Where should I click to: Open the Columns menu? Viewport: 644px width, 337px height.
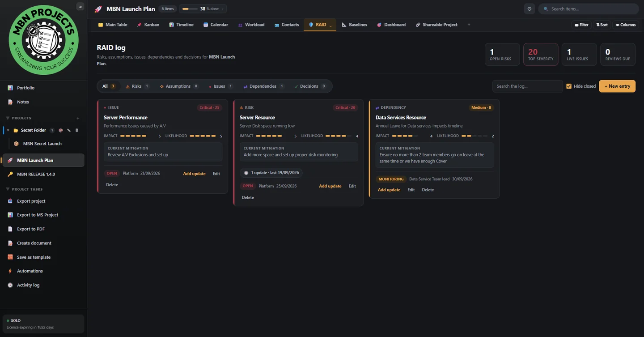[x=625, y=25]
